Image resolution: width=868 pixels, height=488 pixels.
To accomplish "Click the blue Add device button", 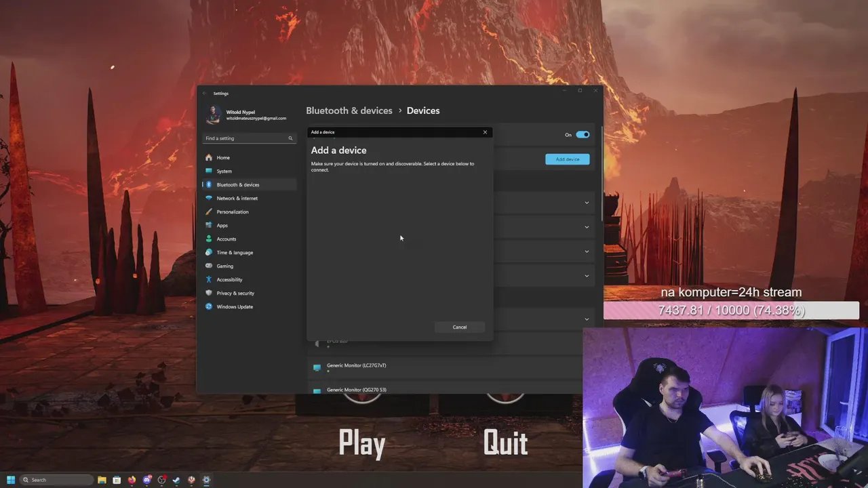I will tap(568, 159).
